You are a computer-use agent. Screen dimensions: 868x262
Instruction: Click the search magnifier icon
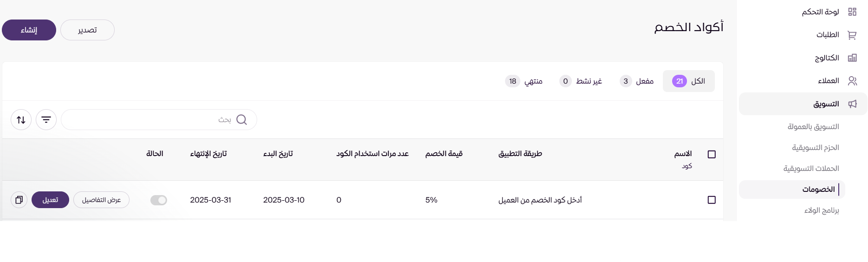(241, 120)
